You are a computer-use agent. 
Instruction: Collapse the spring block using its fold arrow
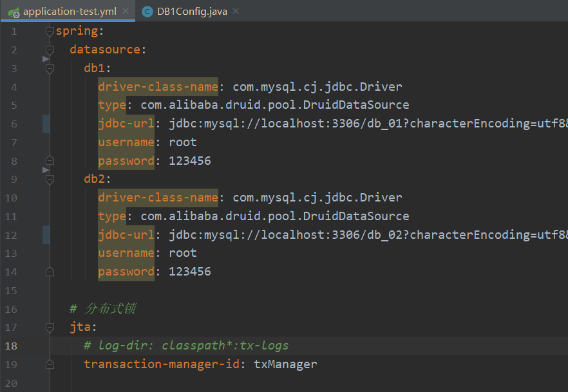(x=50, y=30)
